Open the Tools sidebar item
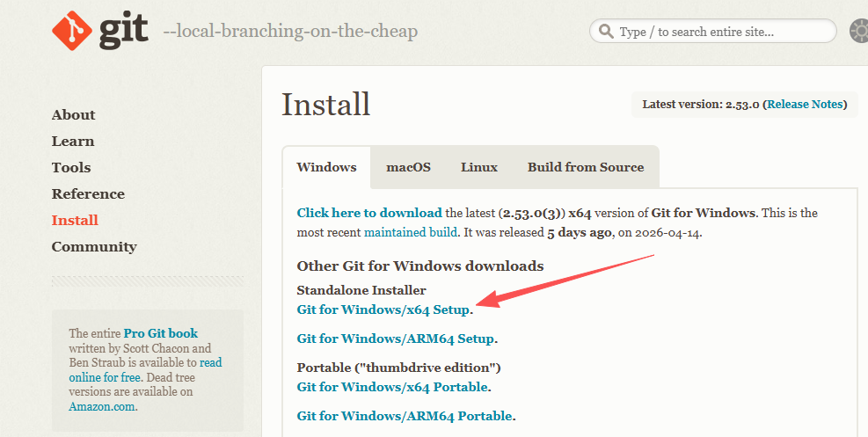This screenshot has height=437, width=868. pyautogui.click(x=71, y=167)
